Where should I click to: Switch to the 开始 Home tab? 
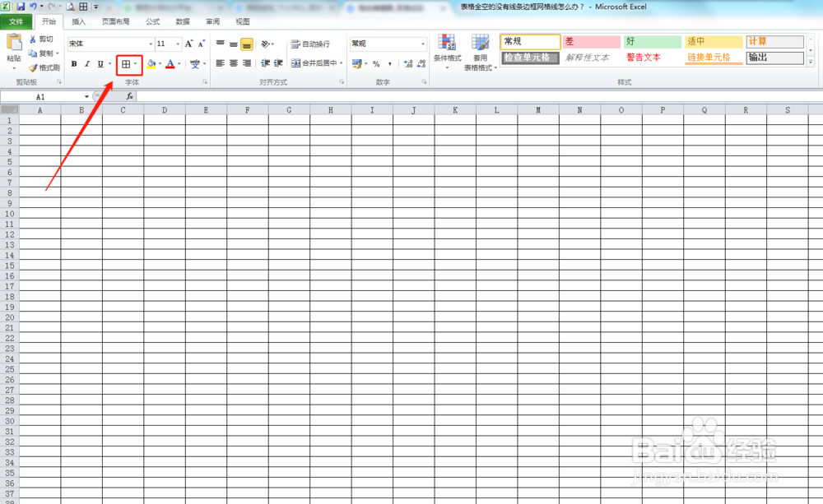point(49,21)
